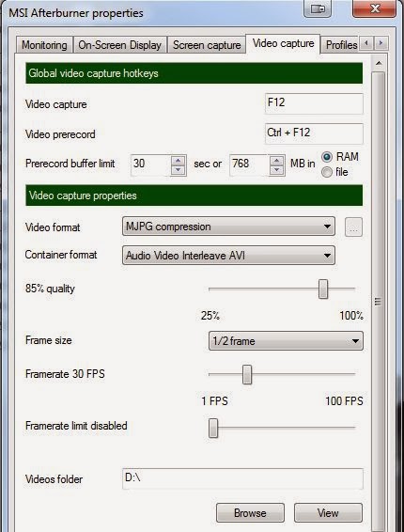Click the Video capture hotkey field

(x=314, y=103)
